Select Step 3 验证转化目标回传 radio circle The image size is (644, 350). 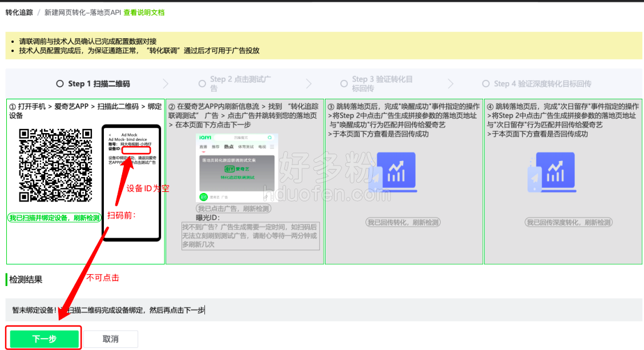click(344, 84)
